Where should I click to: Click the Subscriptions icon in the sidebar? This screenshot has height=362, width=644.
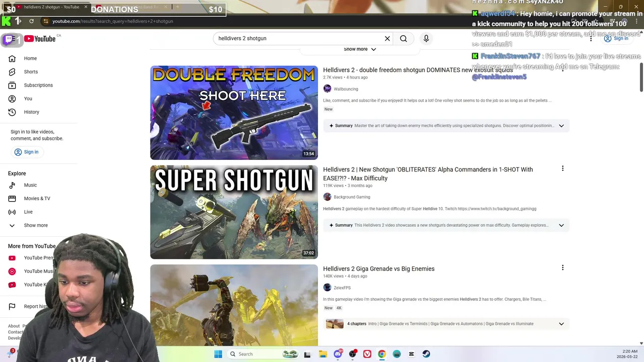[x=12, y=85]
